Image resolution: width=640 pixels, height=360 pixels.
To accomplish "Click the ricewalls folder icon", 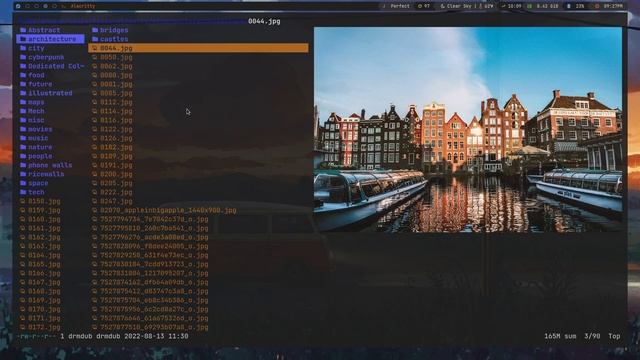I will click(x=23, y=174).
